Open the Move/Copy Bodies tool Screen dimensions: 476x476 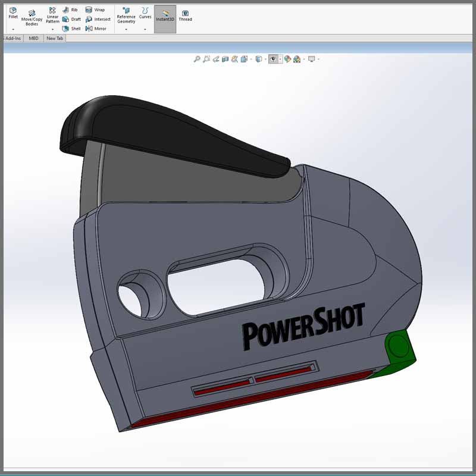[32, 18]
